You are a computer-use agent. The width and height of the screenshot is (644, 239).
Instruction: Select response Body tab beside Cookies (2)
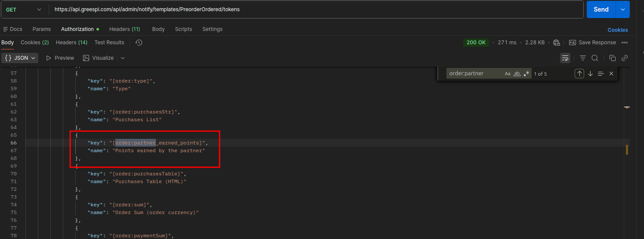click(7, 43)
